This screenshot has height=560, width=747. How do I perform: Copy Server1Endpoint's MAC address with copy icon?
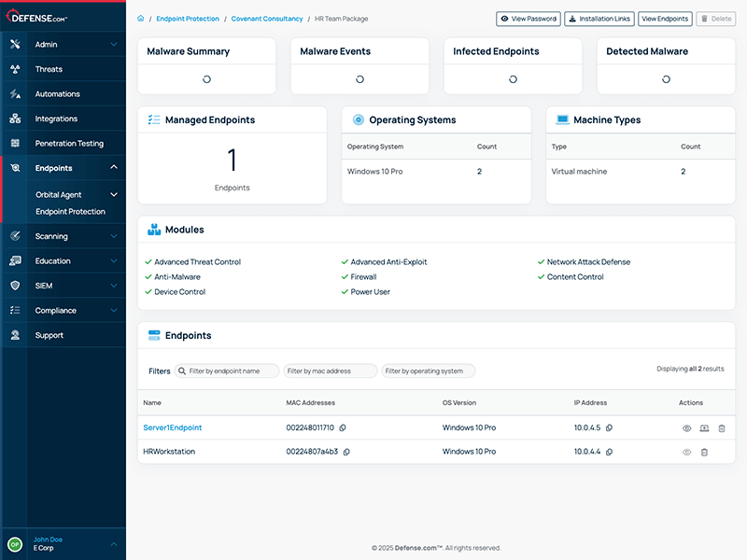click(344, 427)
